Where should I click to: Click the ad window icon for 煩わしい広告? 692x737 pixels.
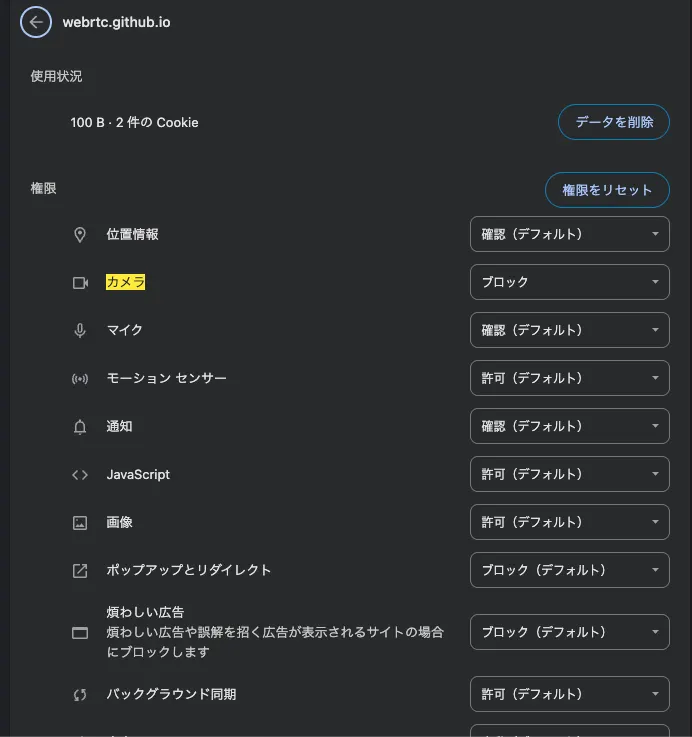click(80, 633)
